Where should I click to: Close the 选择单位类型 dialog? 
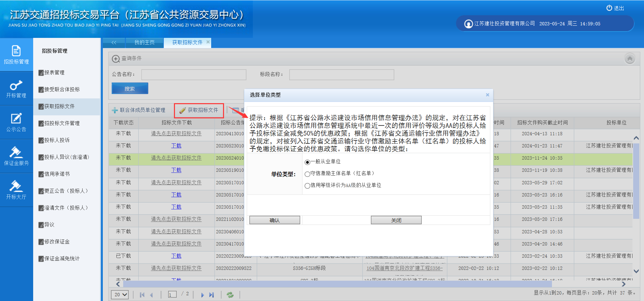488,95
